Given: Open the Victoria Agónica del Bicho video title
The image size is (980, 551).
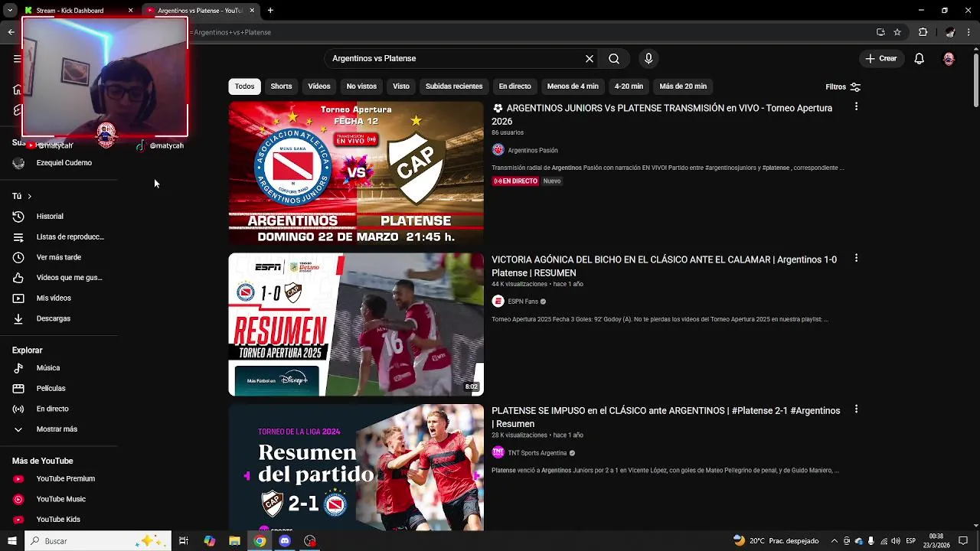Looking at the screenshot, I should pos(664,266).
